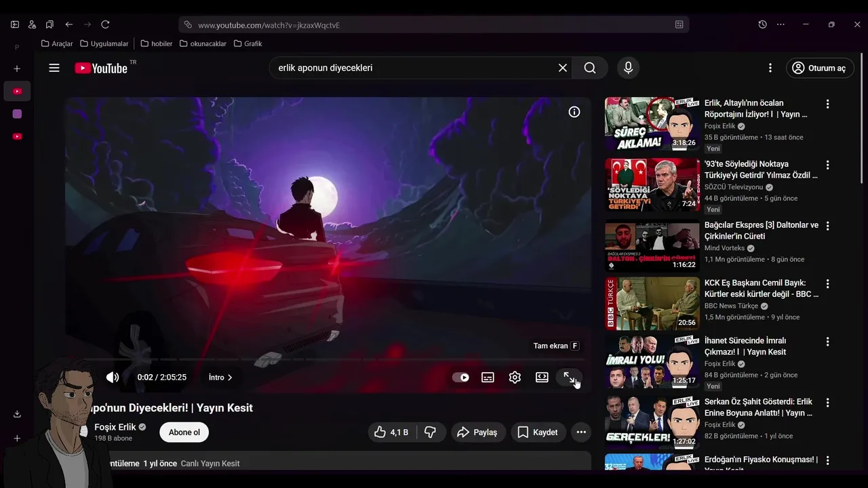Open options for Serkan Öz video
Screen dimensions: 868x488
click(827, 402)
